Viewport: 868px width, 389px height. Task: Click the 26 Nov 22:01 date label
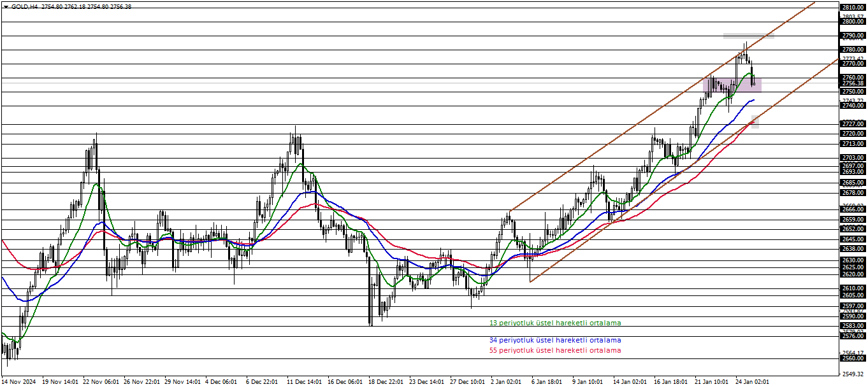pyautogui.click(x=142, y=382)
